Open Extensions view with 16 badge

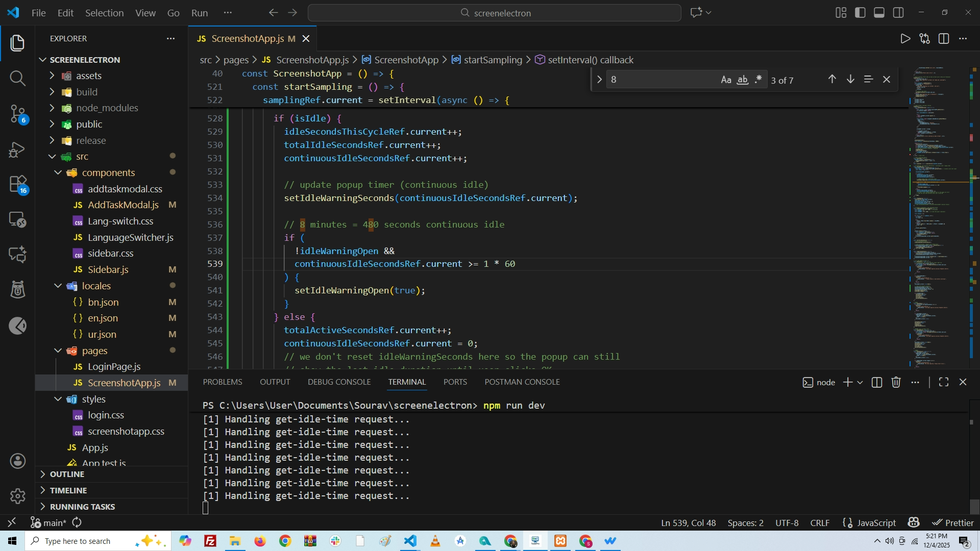pos(17,184)
